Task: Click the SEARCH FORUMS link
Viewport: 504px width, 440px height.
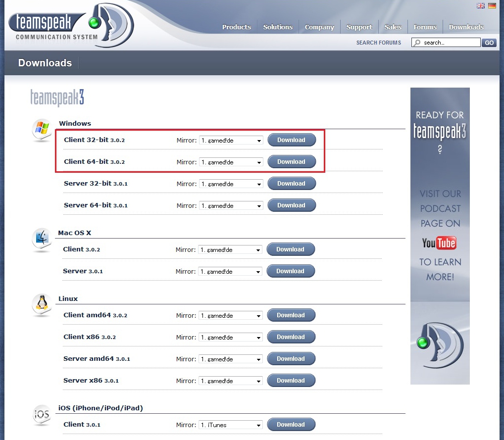Action: point(379,43)
